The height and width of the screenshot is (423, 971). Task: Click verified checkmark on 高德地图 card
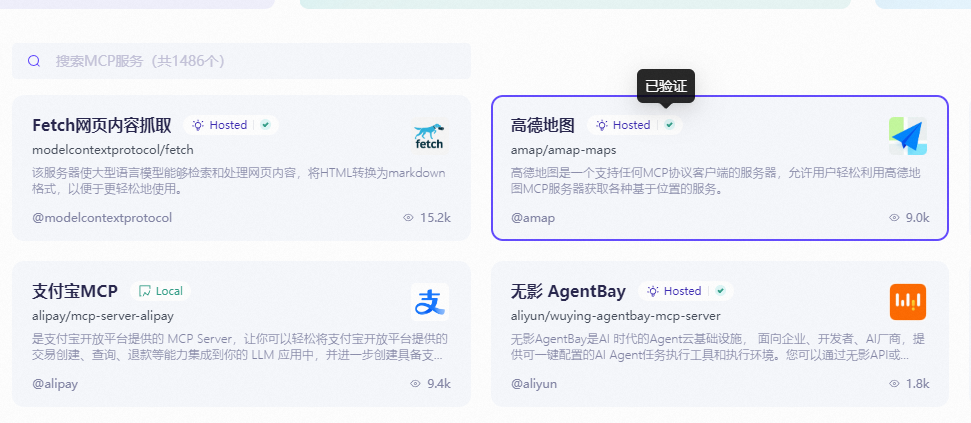(x=669, y=125)
